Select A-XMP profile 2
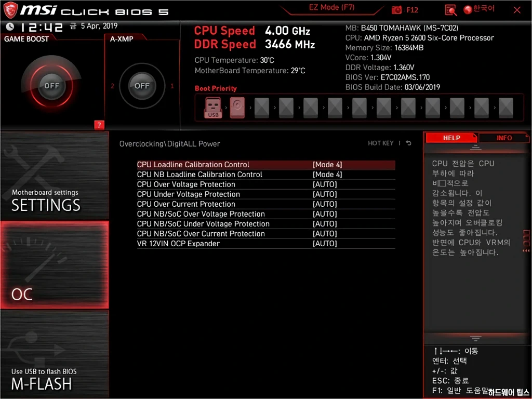Screen dimensions: 532x399 pyautogui.click(x=112, y=86)
